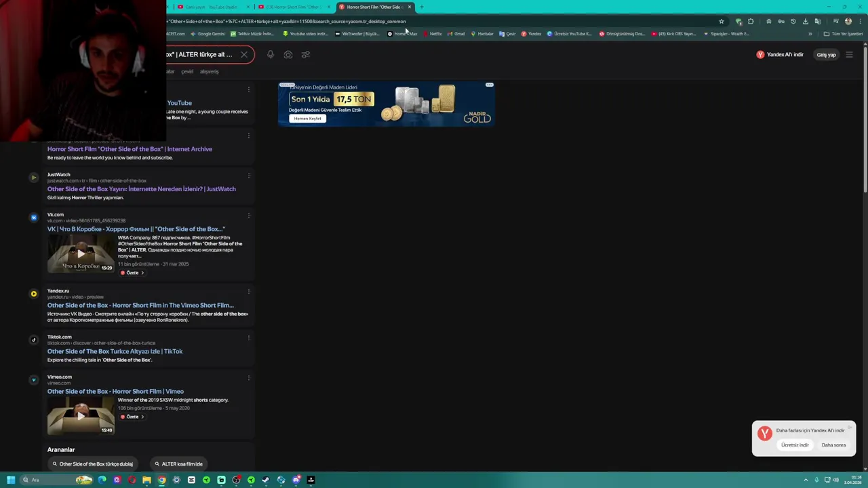Bookmark this page with star icon
Image resolution: width=868 pixels, height=488 pixels.
[x=722, y=21]
